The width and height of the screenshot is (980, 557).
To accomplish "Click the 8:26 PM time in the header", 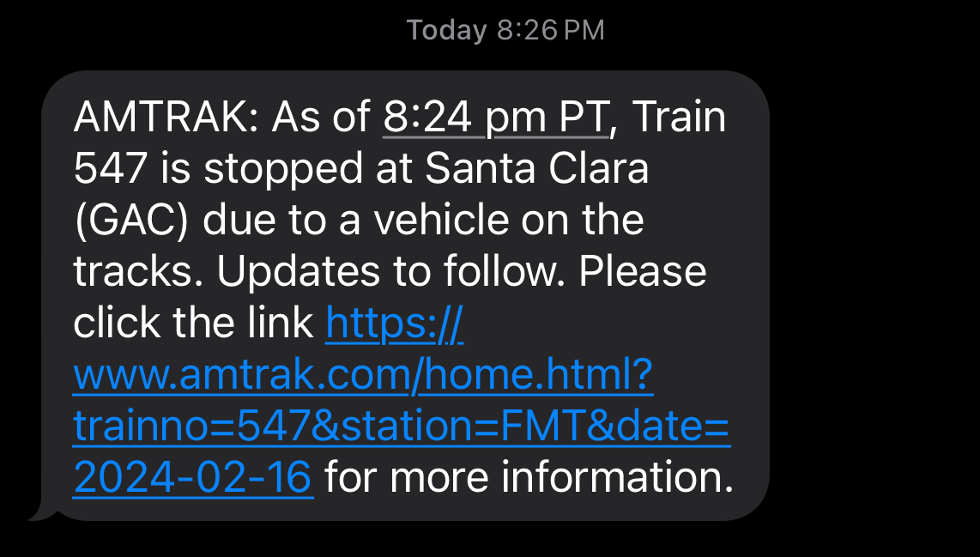I will (x=551, y=31).
